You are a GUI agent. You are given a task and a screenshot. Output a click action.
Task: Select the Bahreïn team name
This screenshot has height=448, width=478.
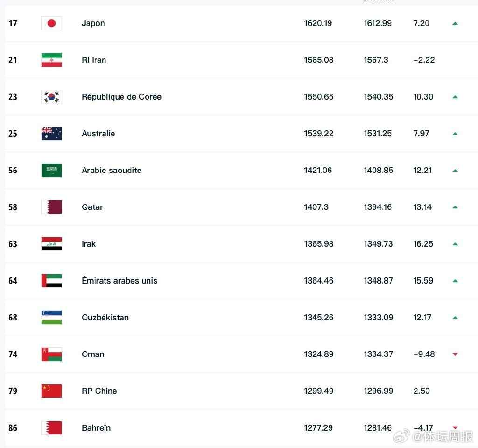pyautogui.click(x=96, y=428)
